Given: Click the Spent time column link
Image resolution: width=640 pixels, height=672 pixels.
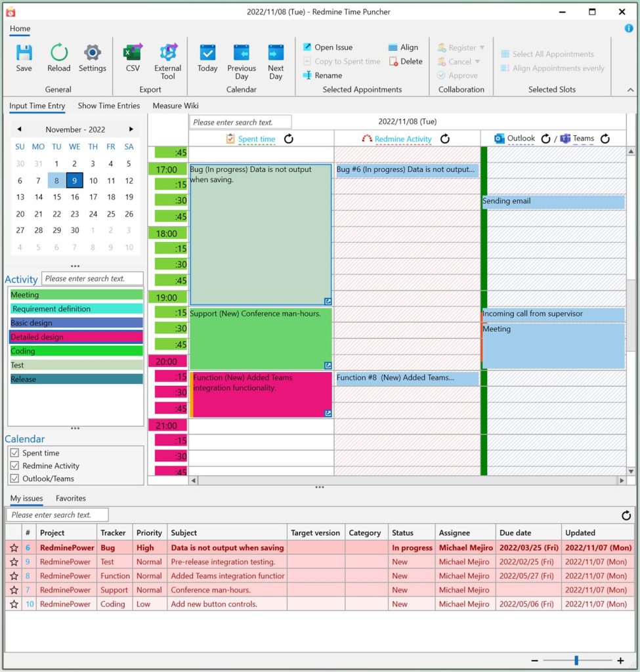Looking at the screenshot, I should coord(257,139).
